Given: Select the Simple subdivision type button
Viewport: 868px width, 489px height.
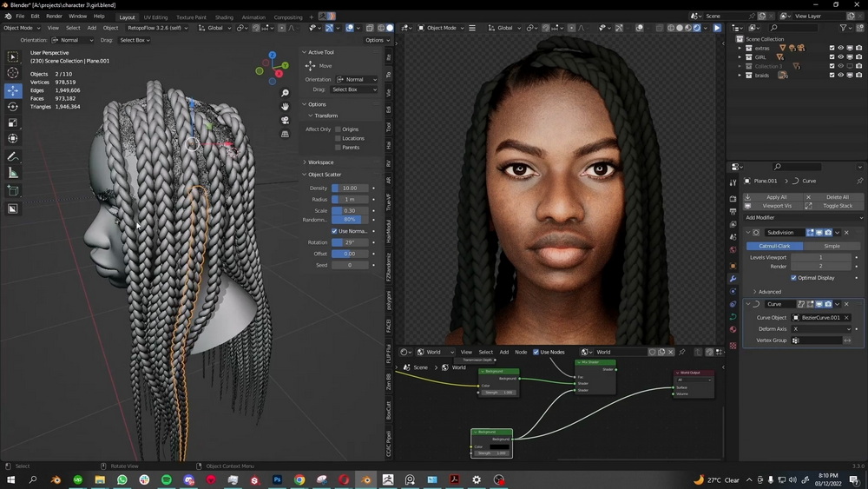Looking at the screenshot, I should pyautogui.click(x=832, y=246).
